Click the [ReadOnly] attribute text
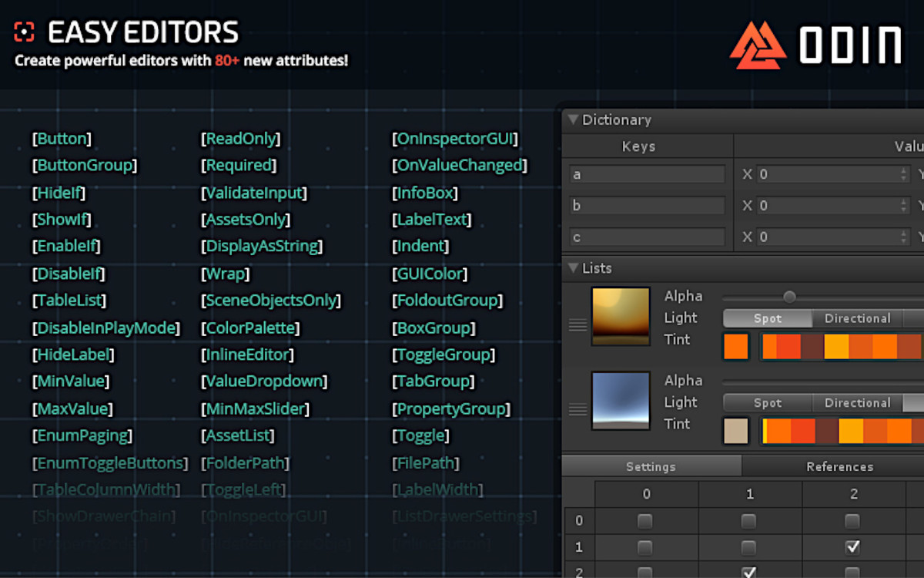924x578 pixels. (x=241, y=139)
